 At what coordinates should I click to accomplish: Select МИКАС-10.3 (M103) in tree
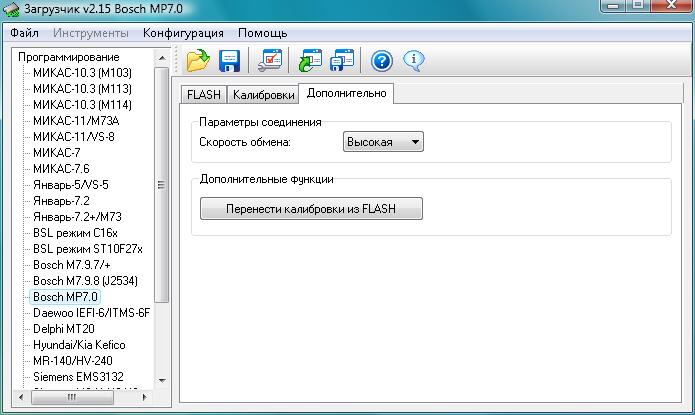82,73
